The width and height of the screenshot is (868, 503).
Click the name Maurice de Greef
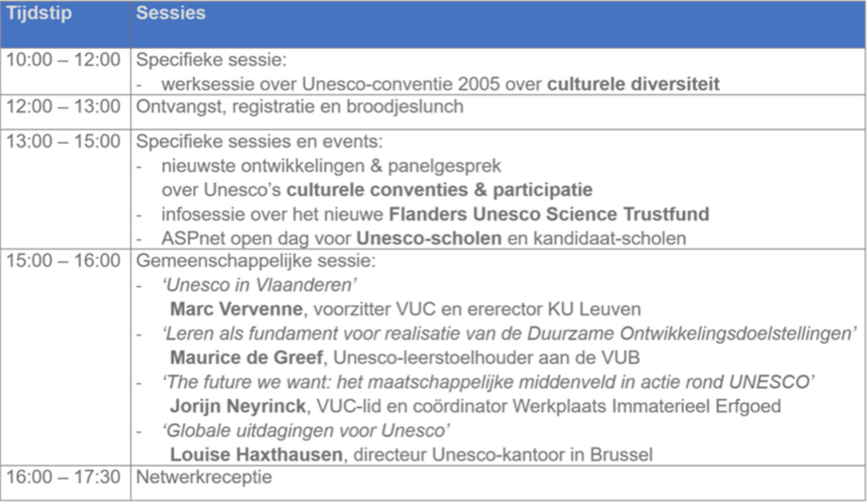click(x=247, y=358)
